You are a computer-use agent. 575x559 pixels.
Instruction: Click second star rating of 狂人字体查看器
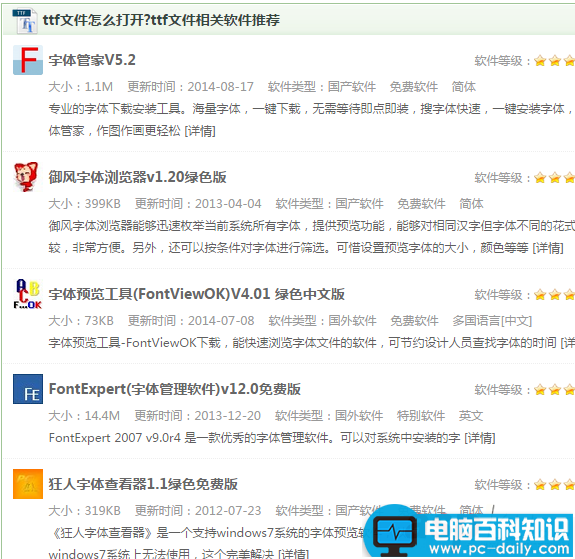[x=555, y=485]
